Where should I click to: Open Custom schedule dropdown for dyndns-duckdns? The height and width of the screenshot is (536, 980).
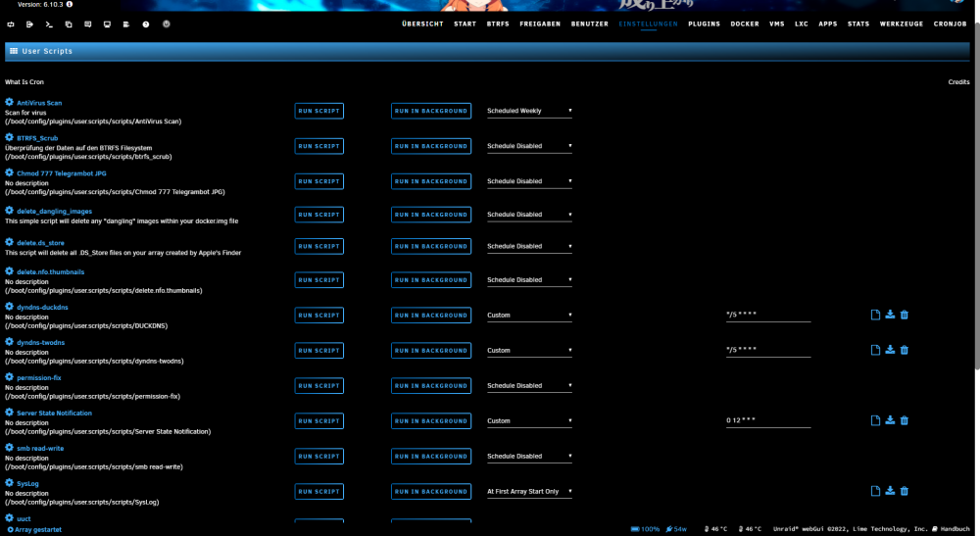(x=529, y=315)
